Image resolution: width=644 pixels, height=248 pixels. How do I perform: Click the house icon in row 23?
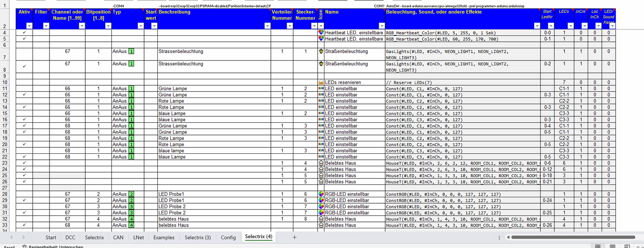(321, 163)
